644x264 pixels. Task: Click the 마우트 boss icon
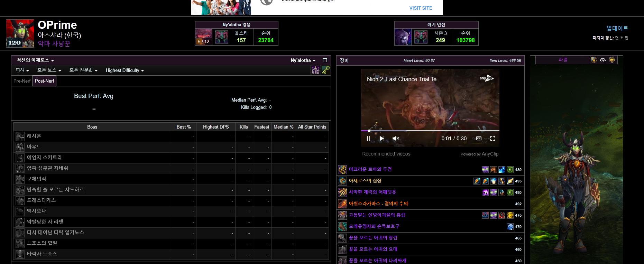[x=20, y=147]
